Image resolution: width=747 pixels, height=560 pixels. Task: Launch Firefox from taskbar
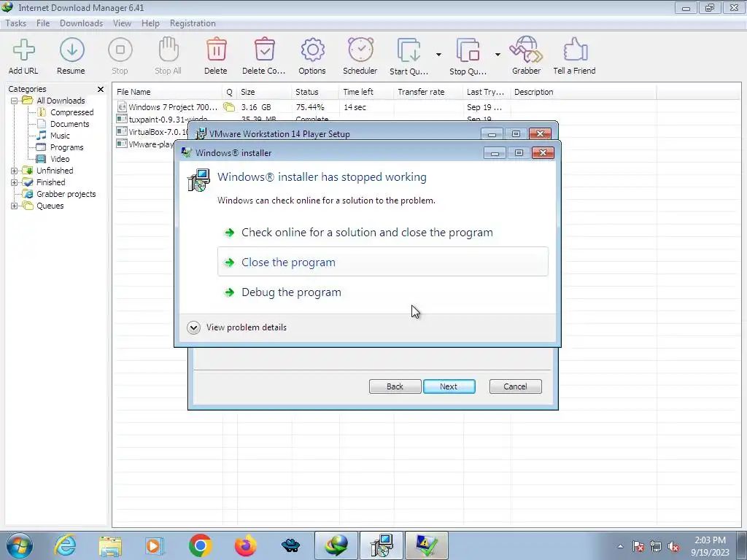pyautogui.click(x=245, y=545)
